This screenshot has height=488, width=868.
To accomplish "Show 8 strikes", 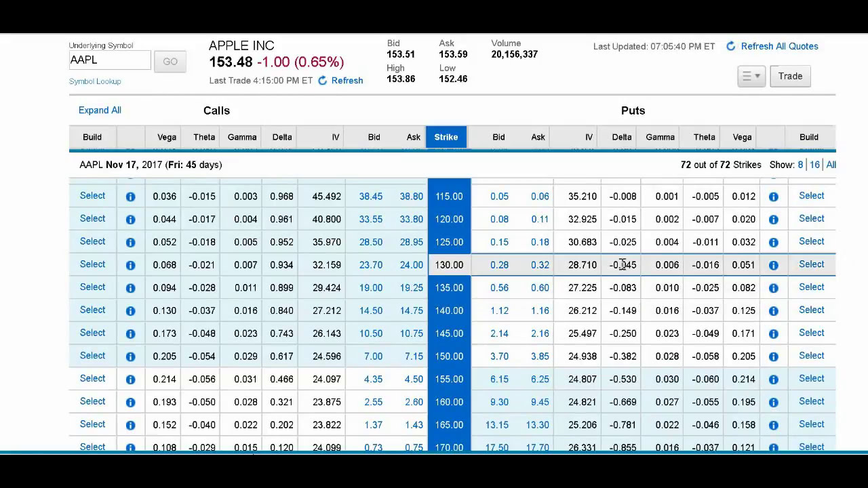I will 800,165.
